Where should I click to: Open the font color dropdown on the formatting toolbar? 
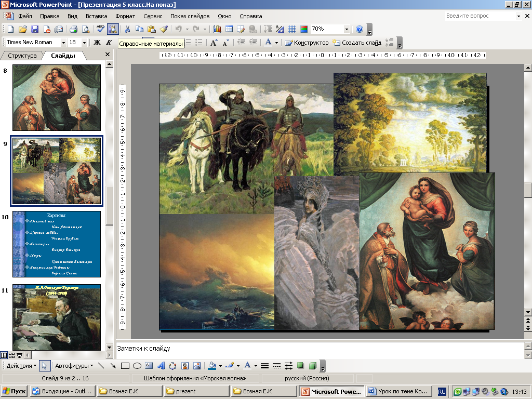(x=276, y=43)
